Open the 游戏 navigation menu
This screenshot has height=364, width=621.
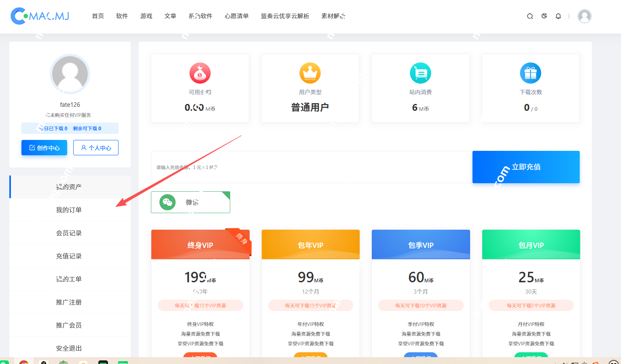[x=146, y=16]
